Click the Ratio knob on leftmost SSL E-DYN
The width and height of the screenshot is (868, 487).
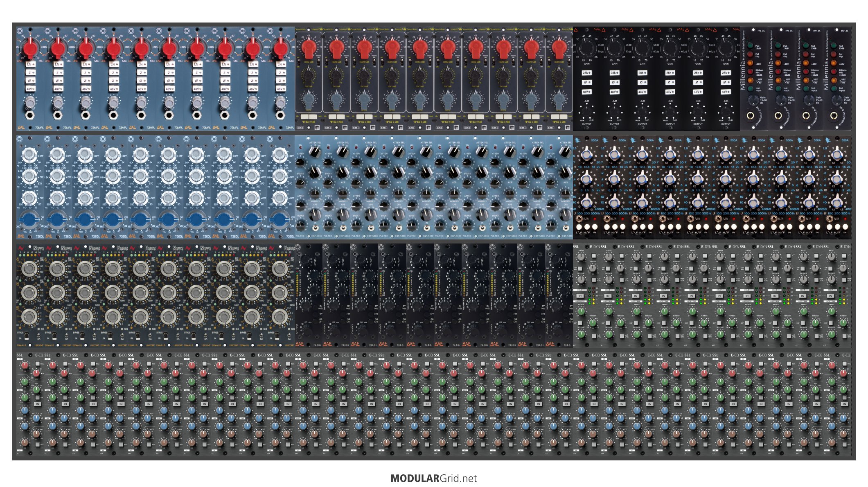[581, 257]
